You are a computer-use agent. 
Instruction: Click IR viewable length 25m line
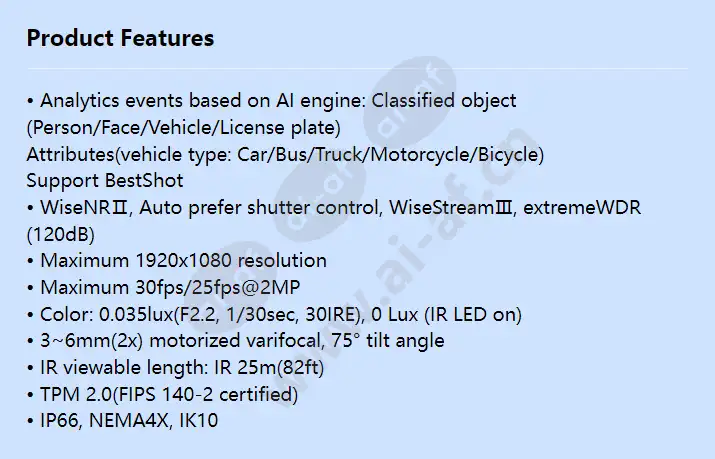coord(176,367)
